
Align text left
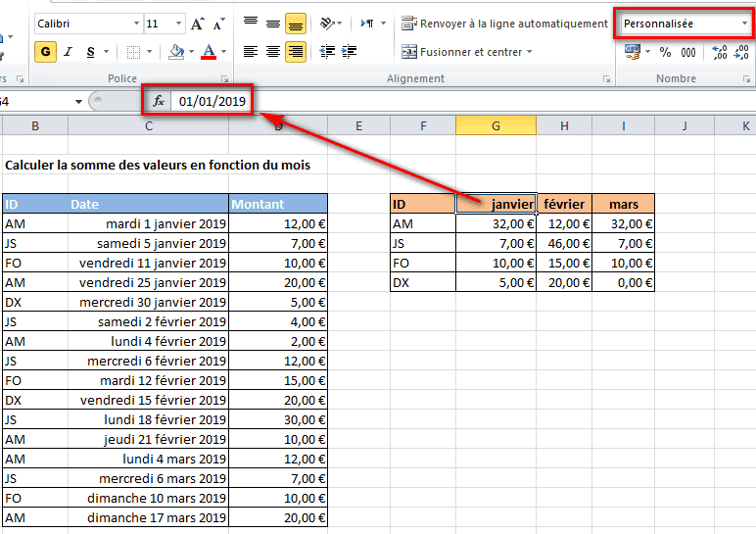coord(251,52)
